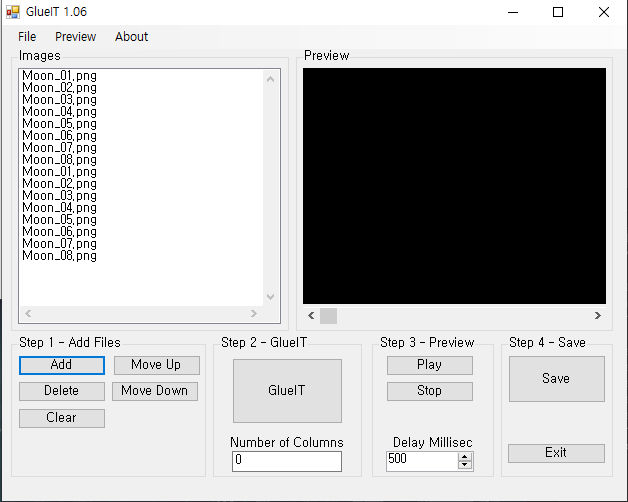Select the first Moon_05.png entry
628x502 pixels.
60,124
